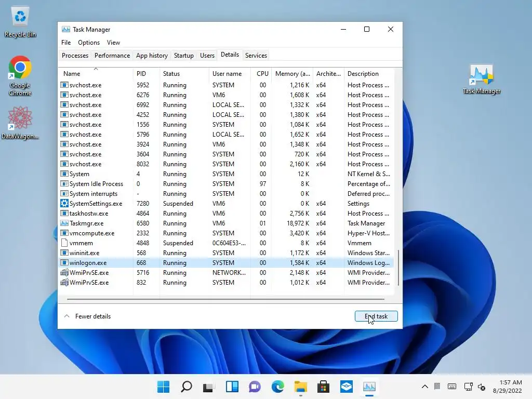Click the Taskmgr.exe process icon

[64, 223]
